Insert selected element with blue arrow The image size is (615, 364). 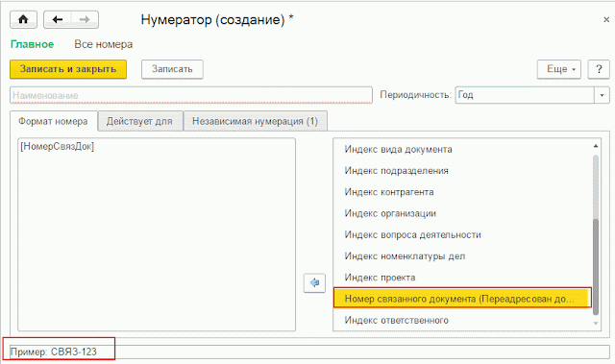point(314,283)
